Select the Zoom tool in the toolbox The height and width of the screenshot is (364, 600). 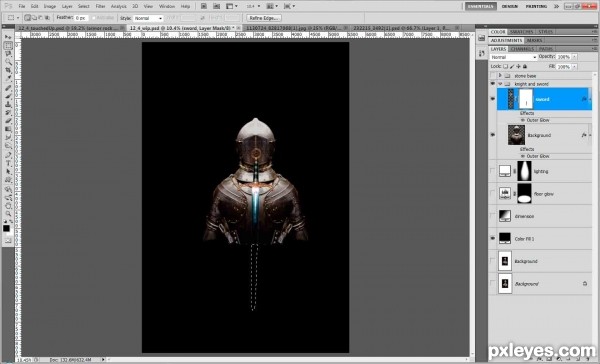tap(8, 214)
